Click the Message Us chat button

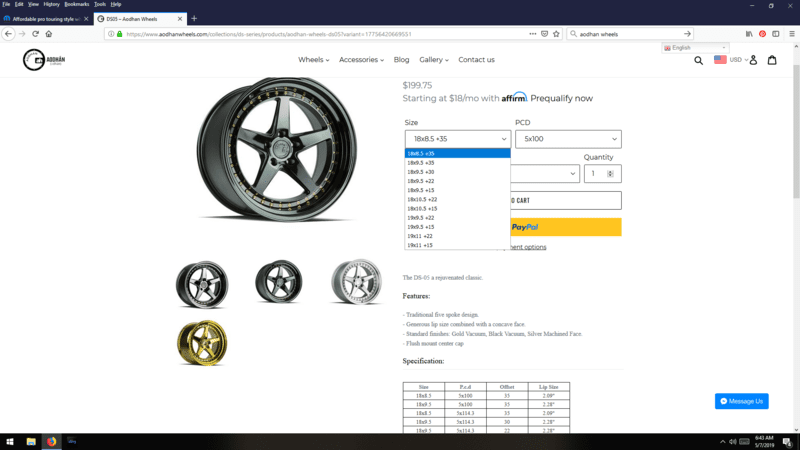tap(741, 401)
